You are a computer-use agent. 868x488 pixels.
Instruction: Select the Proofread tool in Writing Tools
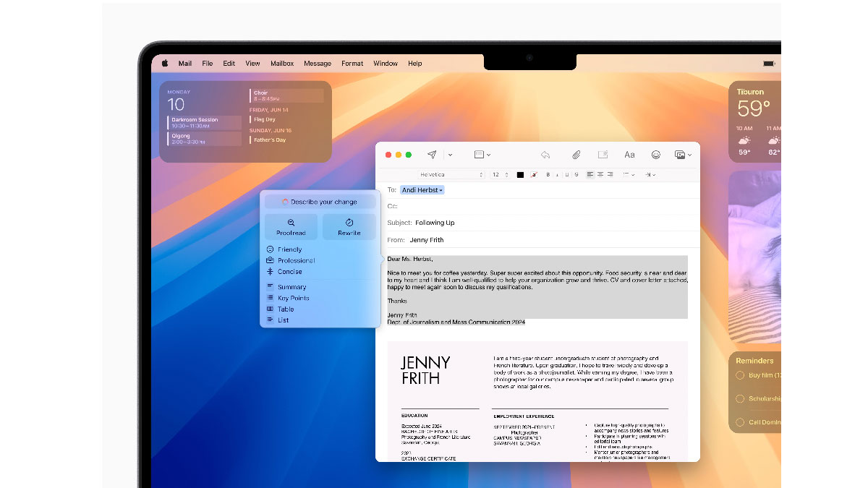291,227
